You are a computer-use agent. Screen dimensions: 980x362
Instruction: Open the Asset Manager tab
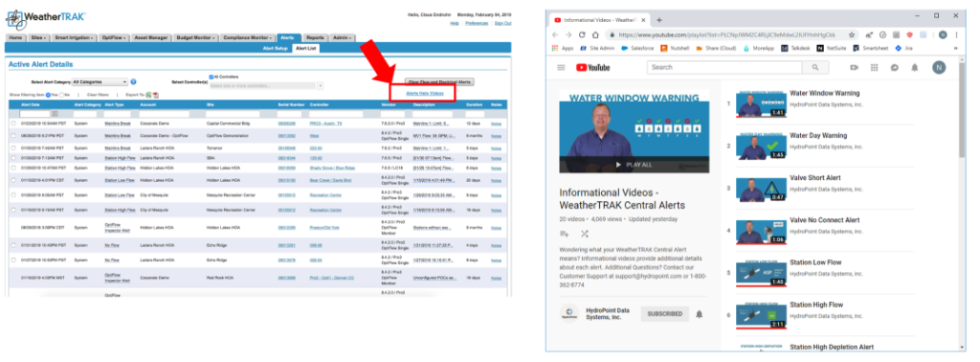[x=151, y=37]
